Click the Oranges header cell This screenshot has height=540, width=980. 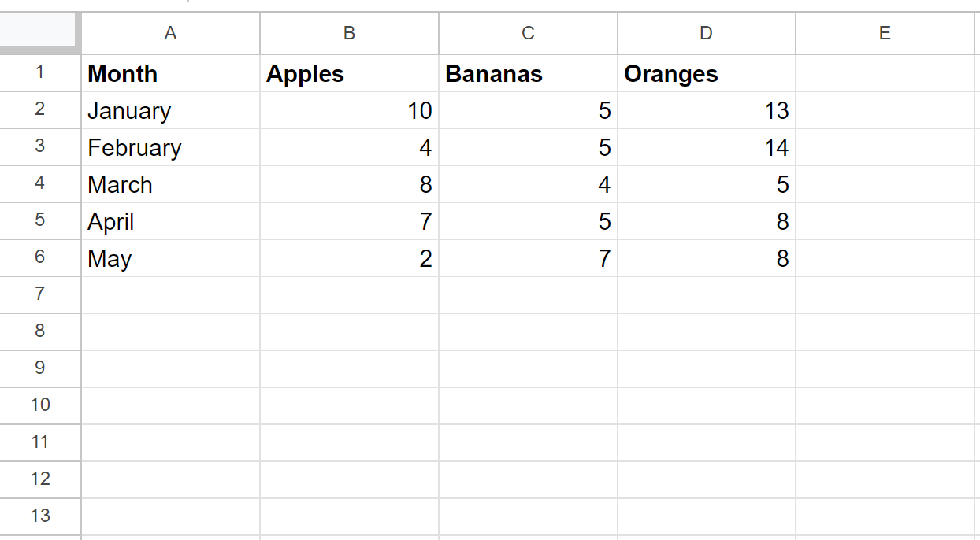[707, 73]
